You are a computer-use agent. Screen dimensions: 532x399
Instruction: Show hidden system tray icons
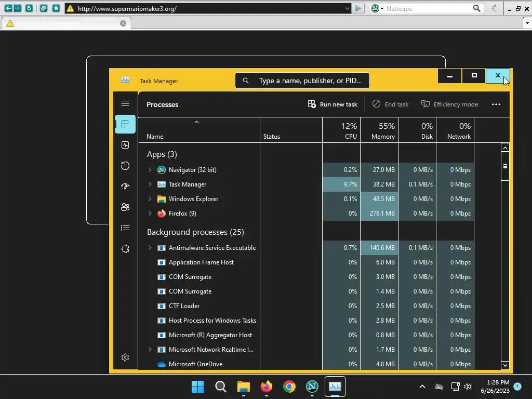click(422, 387)
